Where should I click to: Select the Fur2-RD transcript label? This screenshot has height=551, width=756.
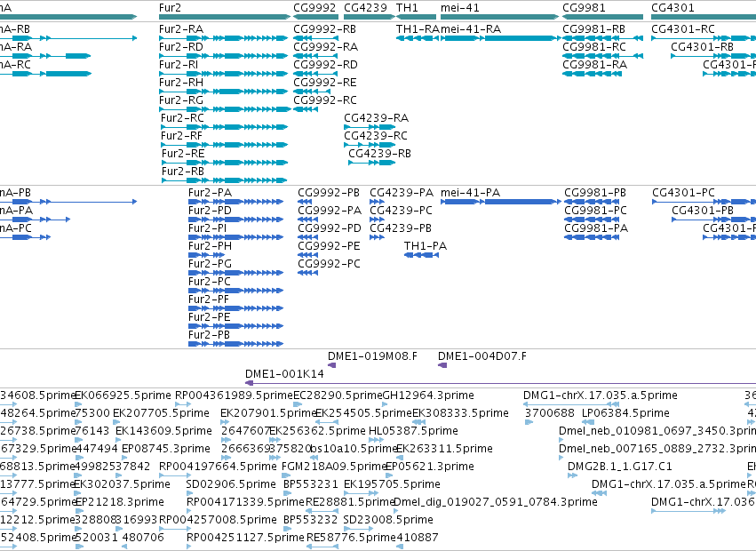(181, 47)
